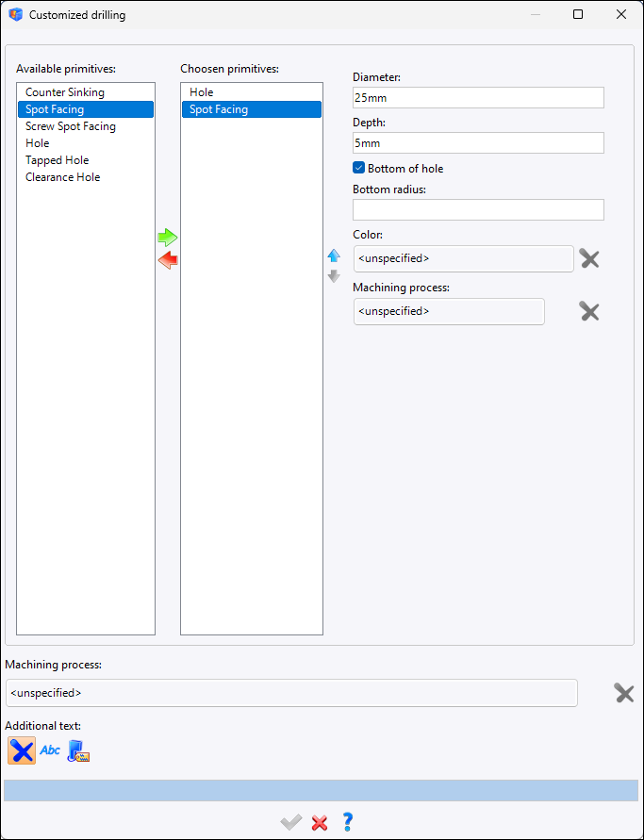Clear primitive Machining process with X icon
The image size is (644, 840).
coord(589,311)
